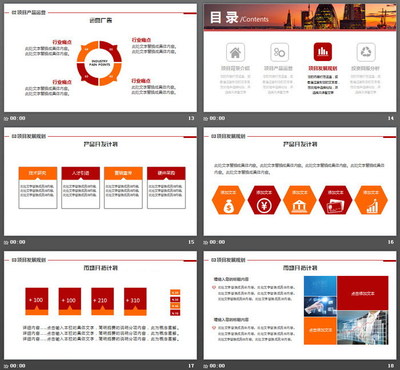Click the bank building hexagon icon
This screenshot has width=400, height=370.
click(x=300, y=200)
